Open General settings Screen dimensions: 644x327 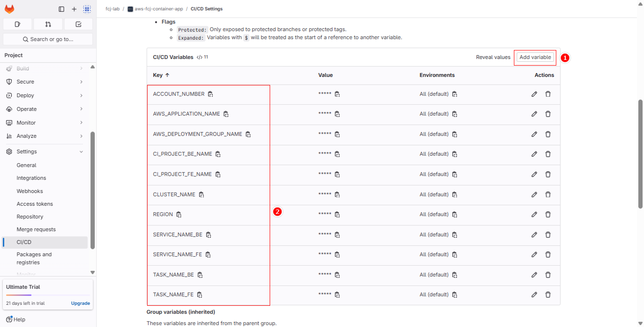pyautogui.click(x=26, y=165)
